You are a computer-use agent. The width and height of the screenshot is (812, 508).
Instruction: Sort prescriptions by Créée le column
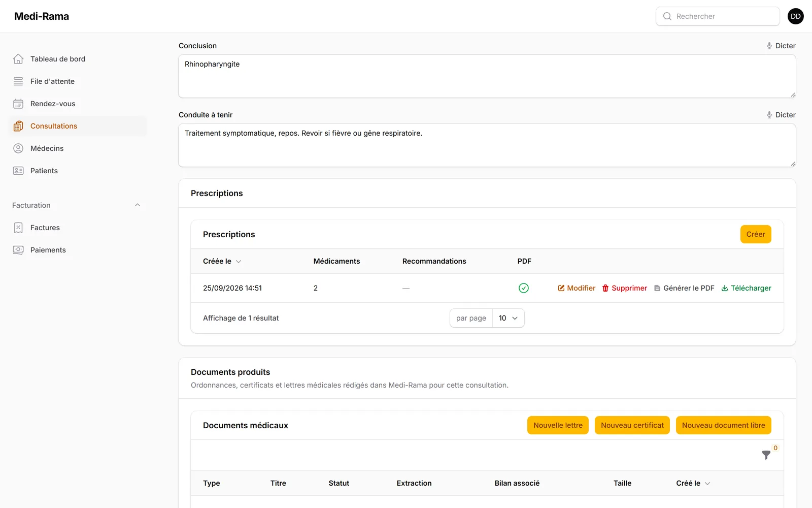coord(222,261)
